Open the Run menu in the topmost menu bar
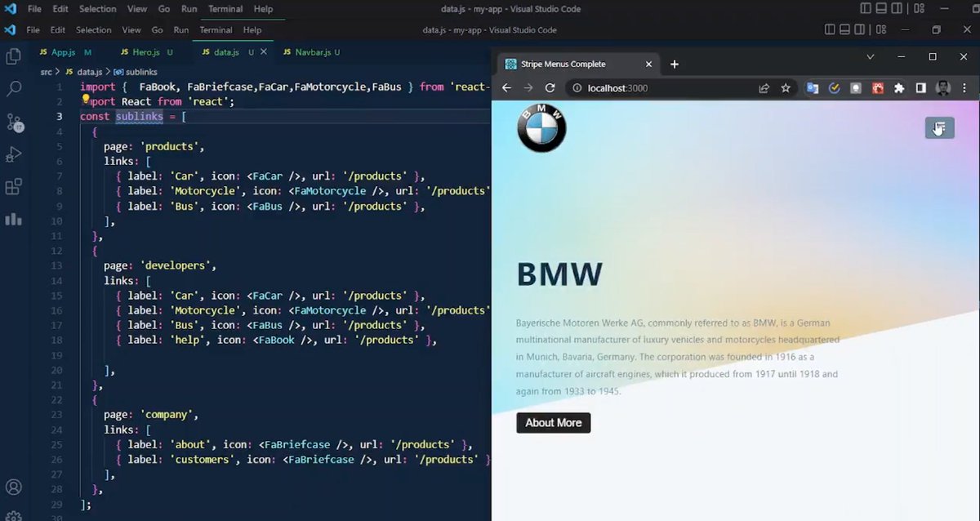The width and height of the screenshot is (980, 521). coord(189,9)
